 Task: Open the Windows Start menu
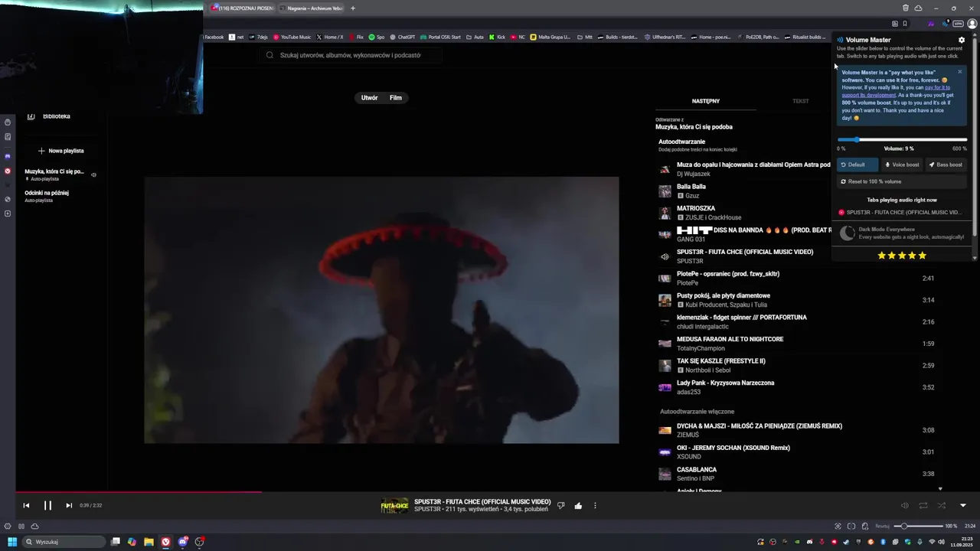point(12,542)
